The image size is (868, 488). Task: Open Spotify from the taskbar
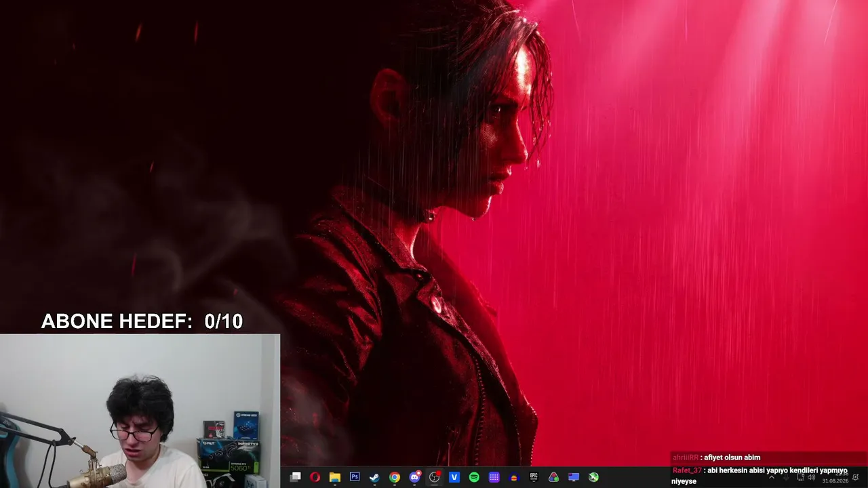(x=474, y=477)
